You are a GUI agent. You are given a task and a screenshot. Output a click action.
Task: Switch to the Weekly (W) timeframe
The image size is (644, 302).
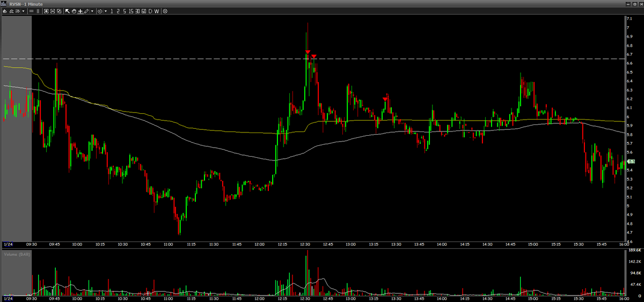pos(157,11)
